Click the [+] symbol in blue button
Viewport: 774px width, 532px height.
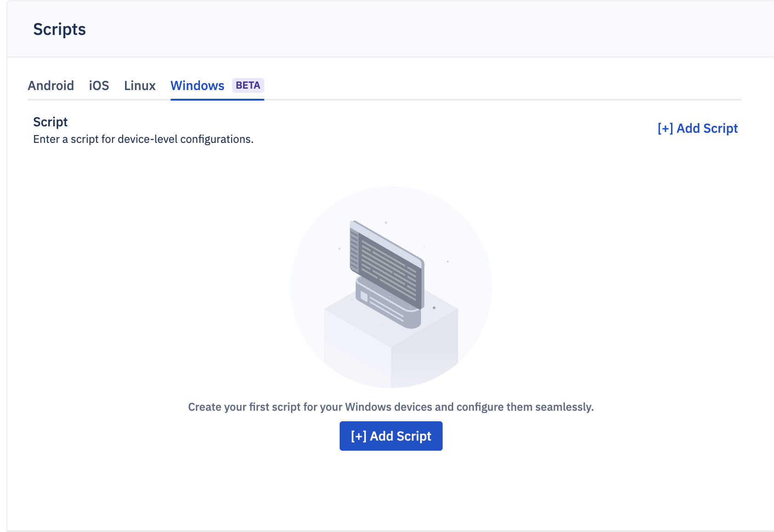359,436
